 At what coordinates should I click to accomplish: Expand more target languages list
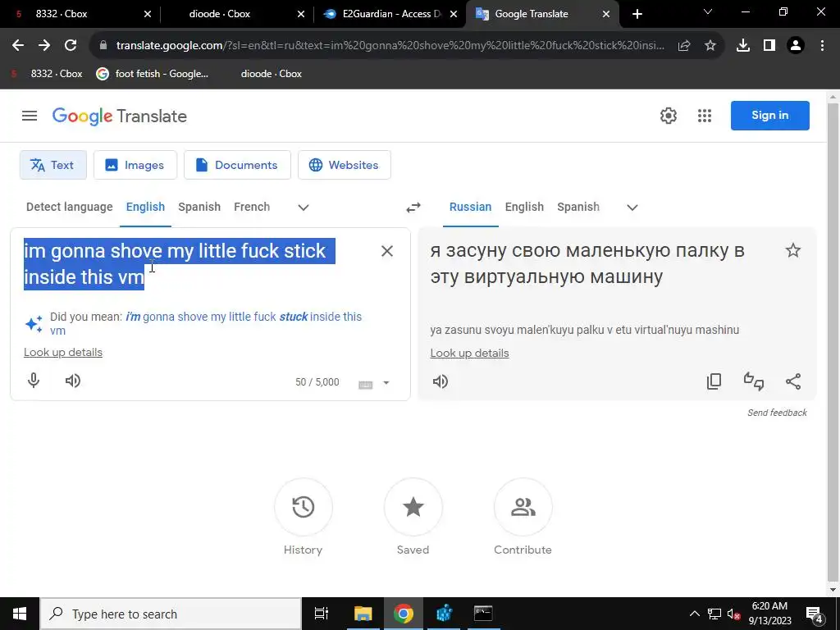pyautogui.click(x=632, y=208)
